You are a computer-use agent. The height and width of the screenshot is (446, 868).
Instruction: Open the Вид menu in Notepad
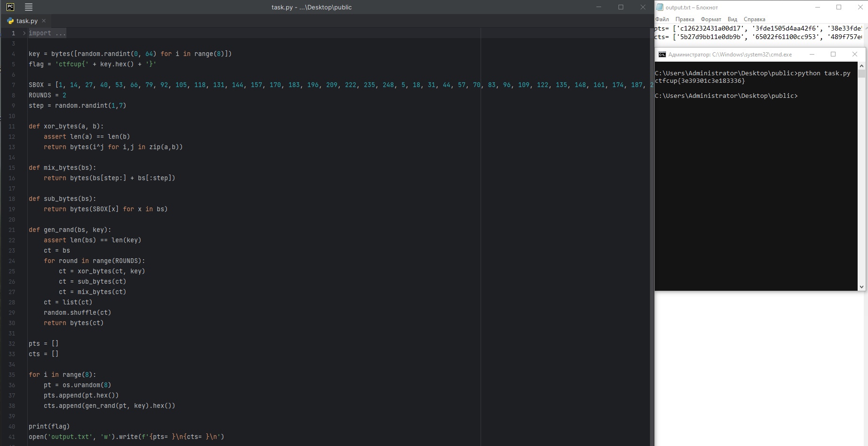point(732,19)
